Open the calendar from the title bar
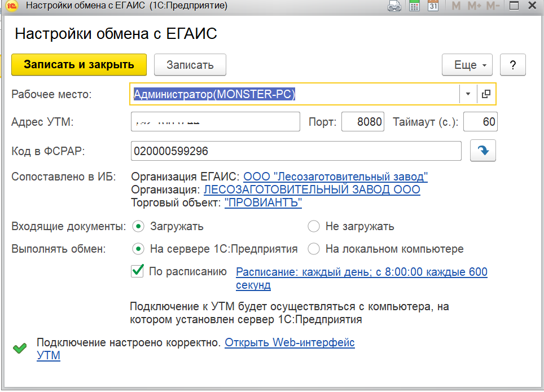 click(x=433, y=6)
